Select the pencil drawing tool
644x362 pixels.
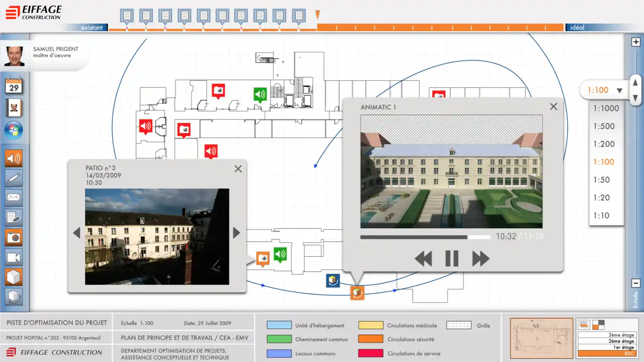14,178
